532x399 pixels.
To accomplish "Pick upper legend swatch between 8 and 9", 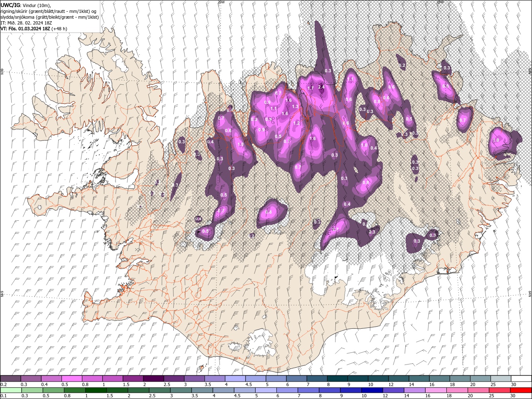I will 337,379.
